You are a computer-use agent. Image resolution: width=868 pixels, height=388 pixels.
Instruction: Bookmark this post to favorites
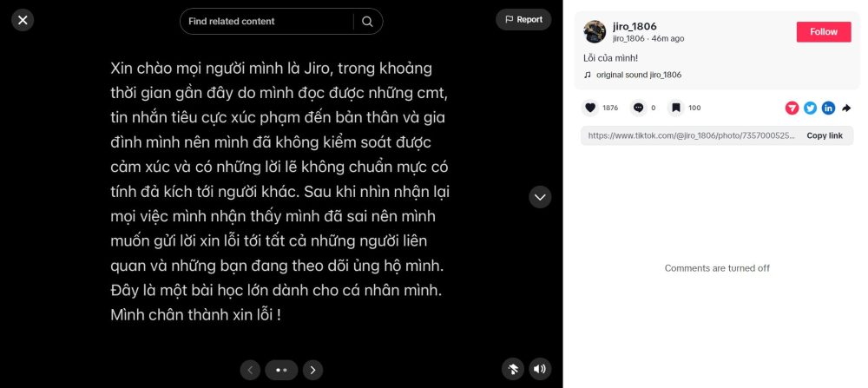click(675, 108)
